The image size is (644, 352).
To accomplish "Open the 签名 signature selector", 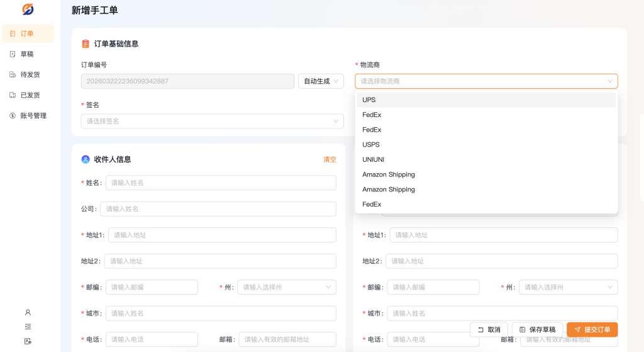I will (x=212, y=121).
